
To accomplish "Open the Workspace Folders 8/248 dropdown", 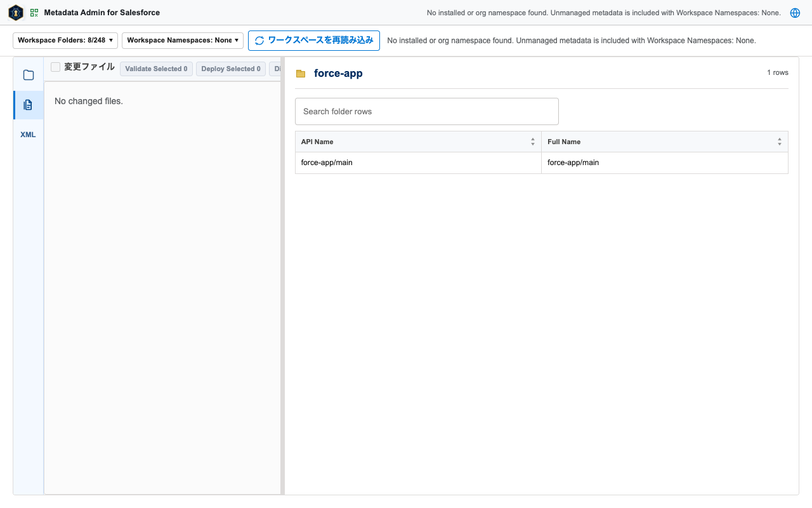I will pos(65,41).
